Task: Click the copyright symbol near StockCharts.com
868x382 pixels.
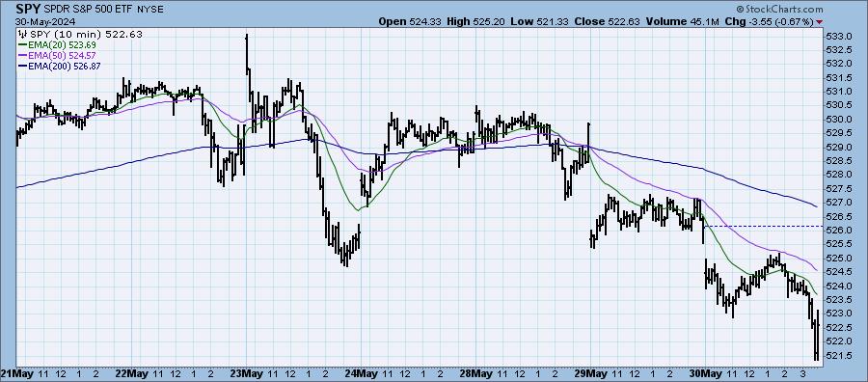Action: 740,10
